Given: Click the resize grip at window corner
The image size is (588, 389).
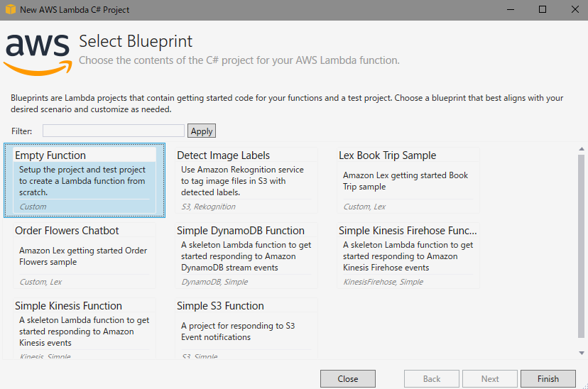Looking at the screenshot, I should [x=584, y=385].
